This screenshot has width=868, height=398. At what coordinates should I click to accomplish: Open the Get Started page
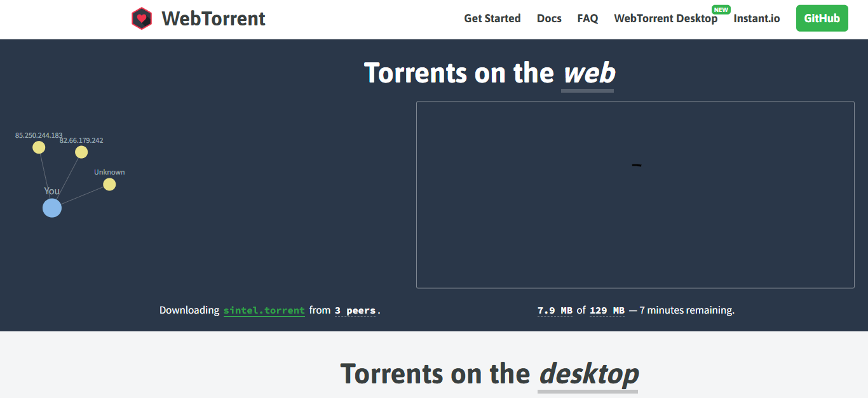point(492,18)
